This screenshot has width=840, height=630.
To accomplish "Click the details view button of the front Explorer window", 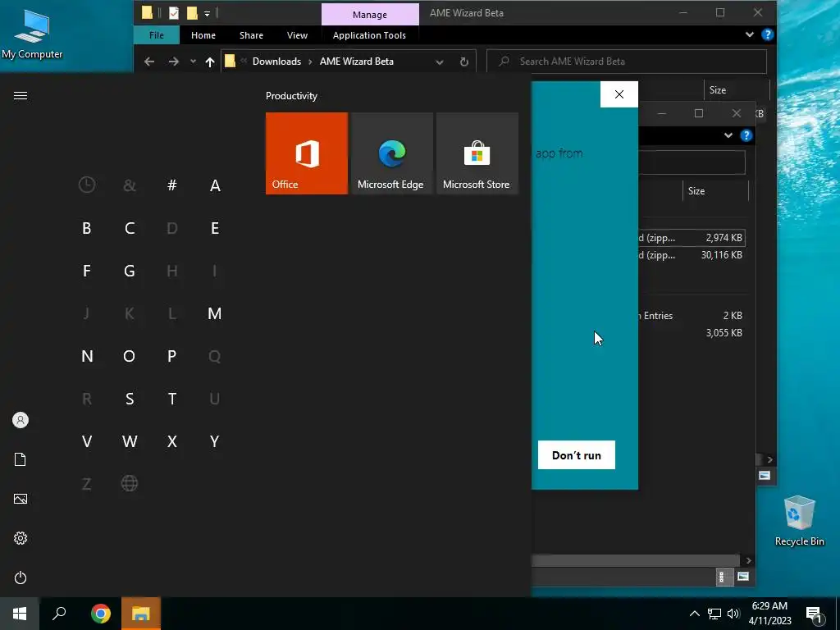I will pyautogui.click(x=724, y=577).
